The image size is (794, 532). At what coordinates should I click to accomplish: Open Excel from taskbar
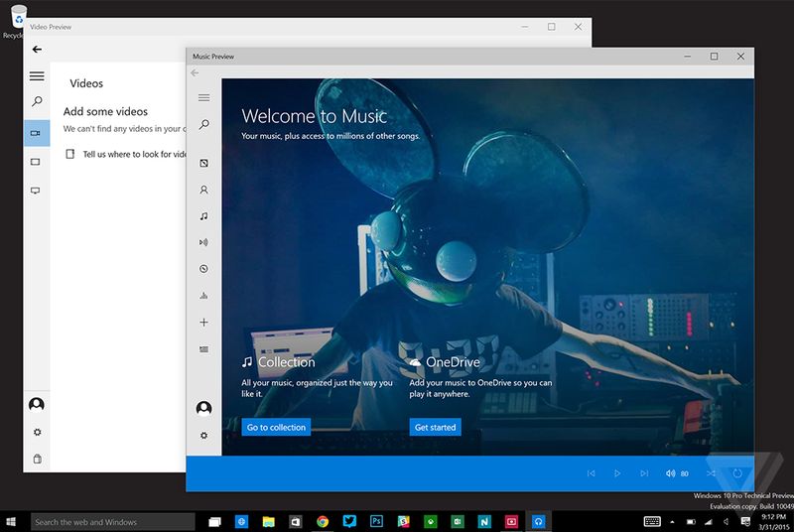458,521
